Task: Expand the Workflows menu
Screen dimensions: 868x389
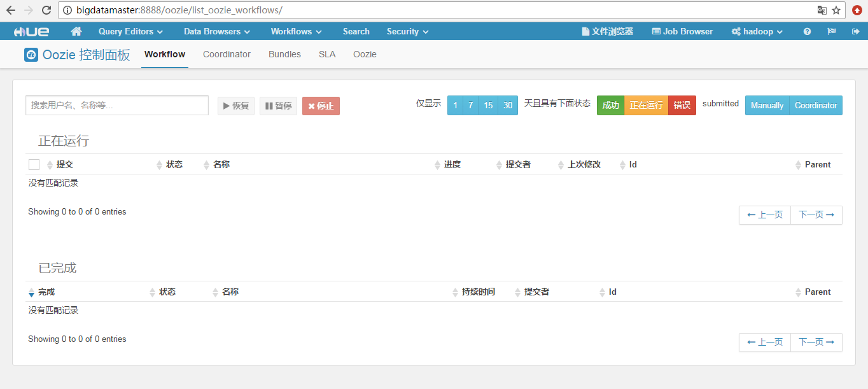Action: 296,31
